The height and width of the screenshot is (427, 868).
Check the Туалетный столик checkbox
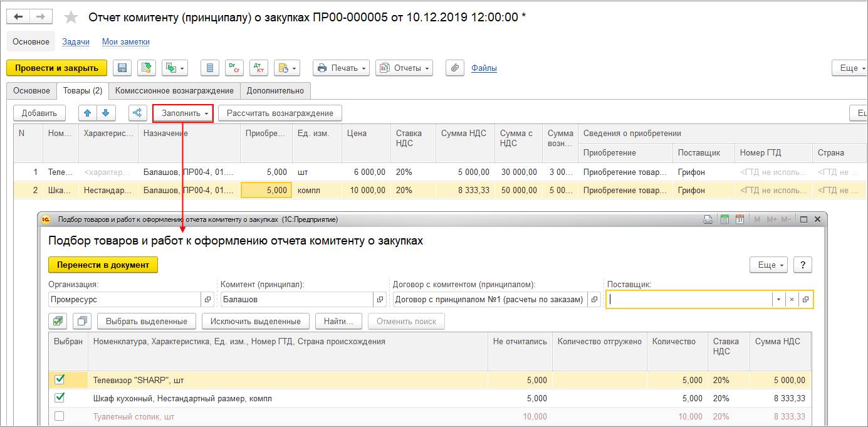pyautogui.click(x=60, y=416)
